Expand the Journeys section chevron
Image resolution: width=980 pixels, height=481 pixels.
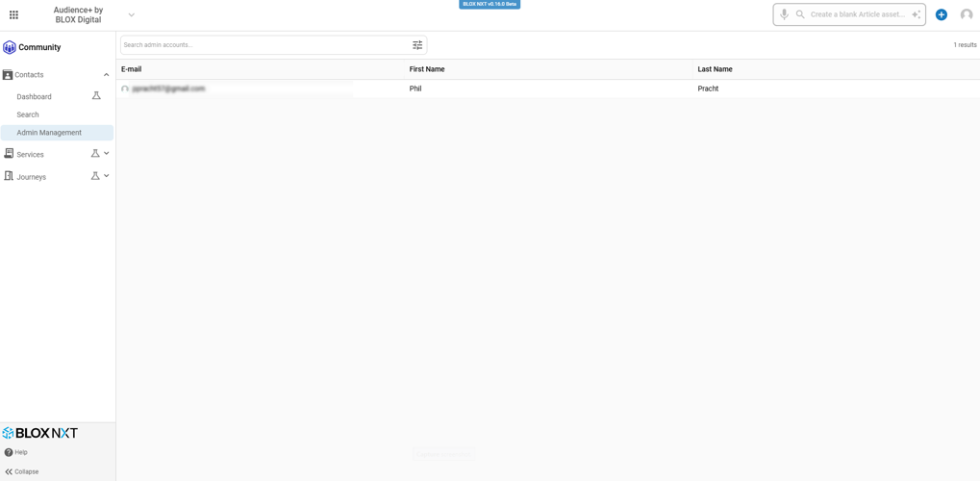[x=106, y=176]
